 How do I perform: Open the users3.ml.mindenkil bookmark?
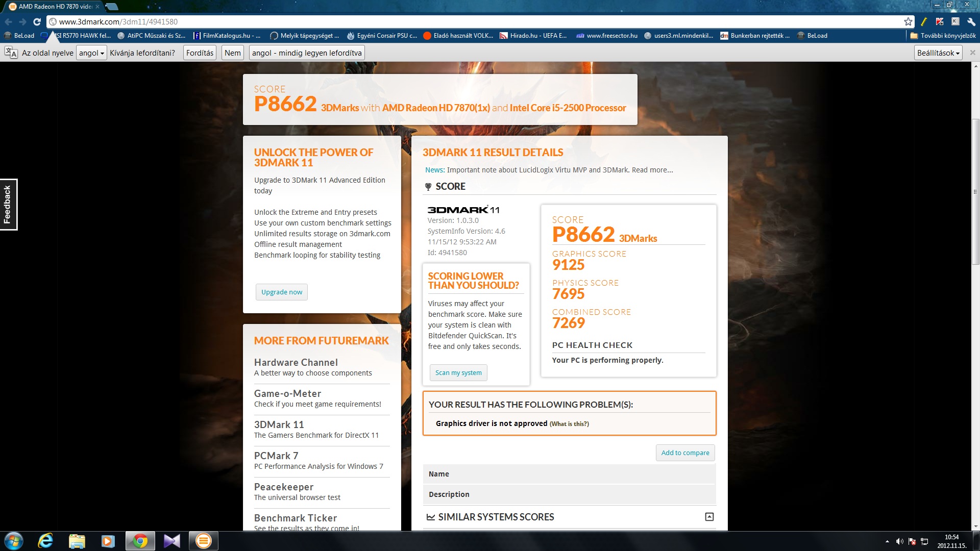click(679, 36)
